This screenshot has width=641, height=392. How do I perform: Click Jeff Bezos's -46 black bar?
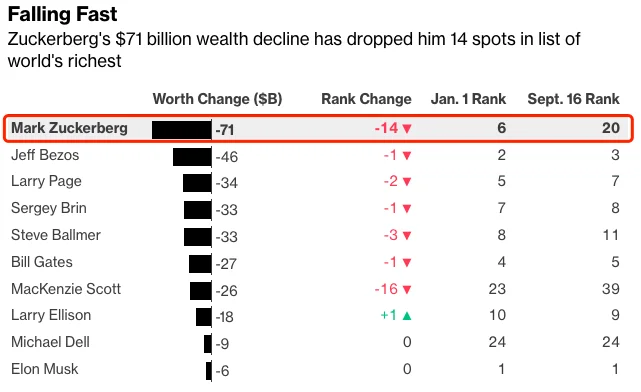192,157
